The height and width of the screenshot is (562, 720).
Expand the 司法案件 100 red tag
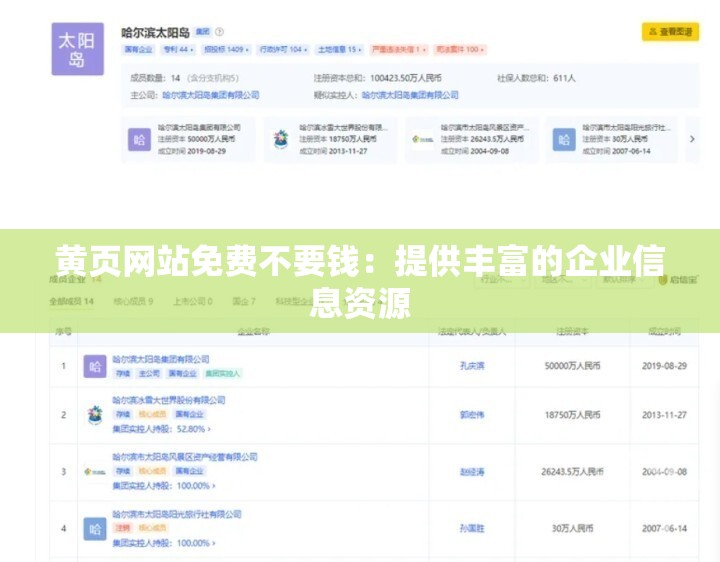pos(460,49)
